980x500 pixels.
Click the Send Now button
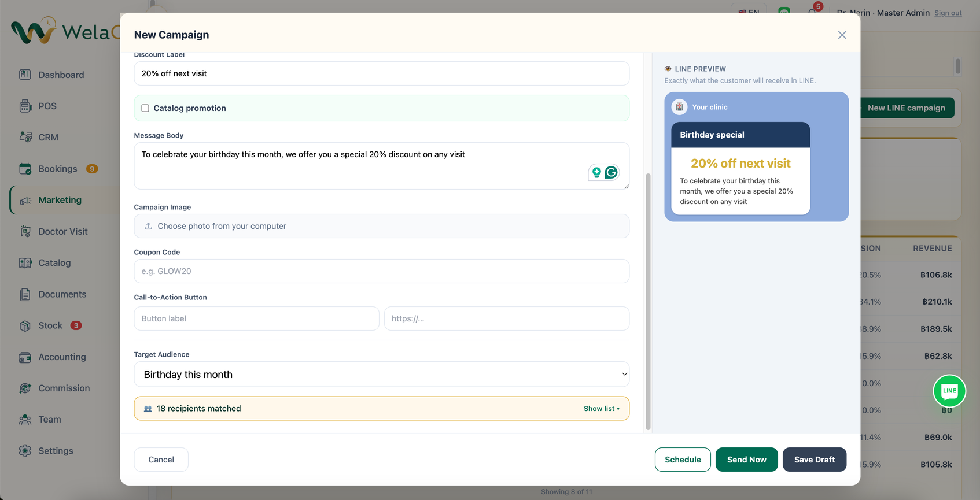tap(746, 460)
